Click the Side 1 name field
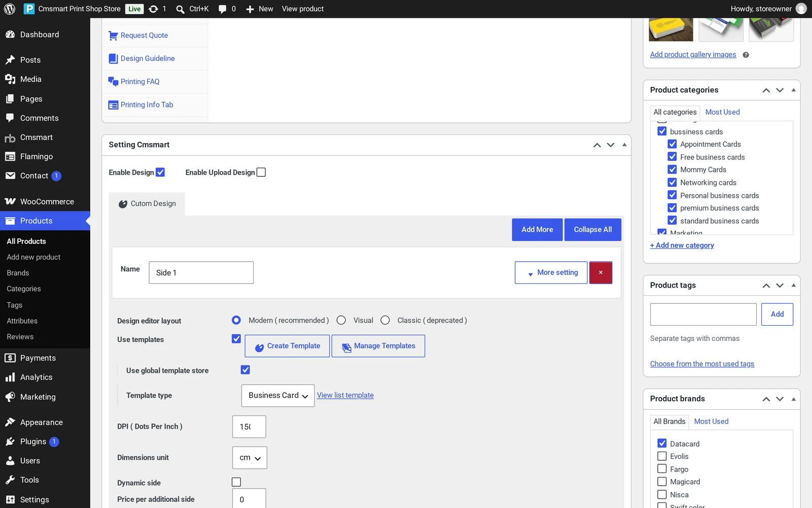 201,273
